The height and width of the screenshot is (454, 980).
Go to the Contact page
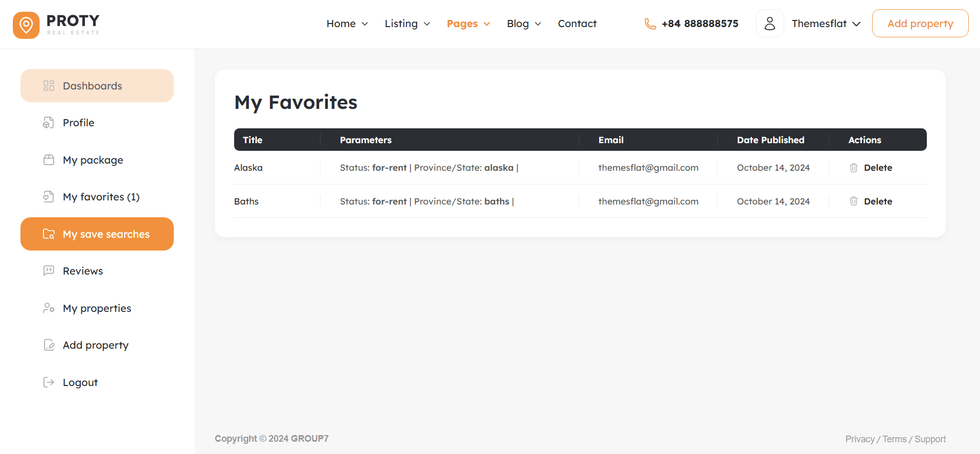[x=577, y=24]
